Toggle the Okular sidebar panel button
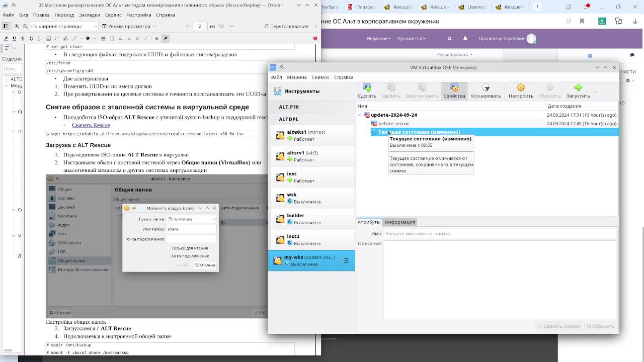644x362 pixels. point(6,26)
